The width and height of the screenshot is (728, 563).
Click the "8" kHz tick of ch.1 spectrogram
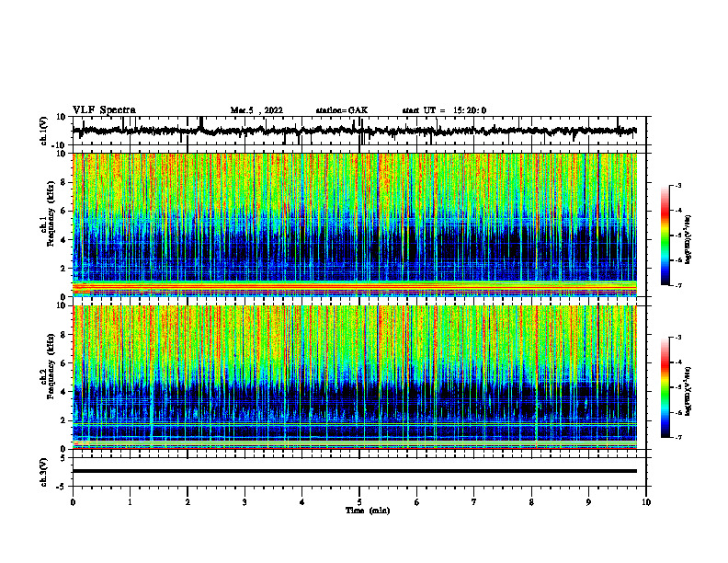pos(63,182)
